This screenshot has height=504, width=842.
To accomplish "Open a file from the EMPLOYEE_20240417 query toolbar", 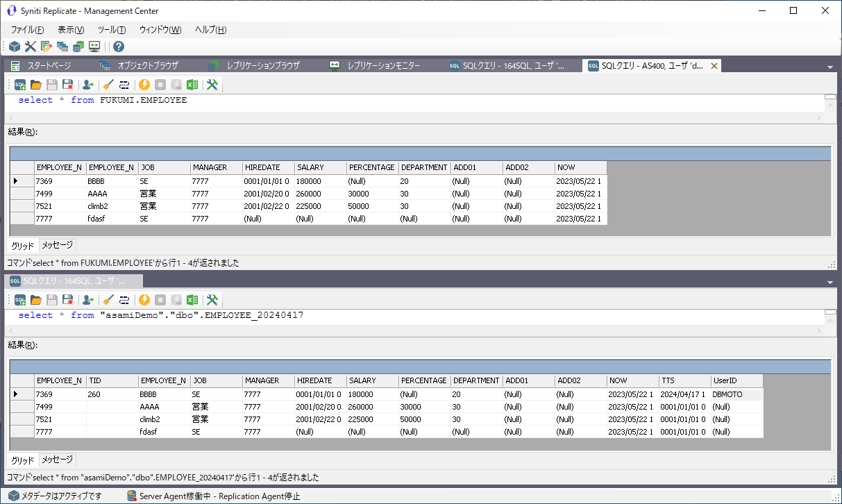I will click(x=36, y=300).
